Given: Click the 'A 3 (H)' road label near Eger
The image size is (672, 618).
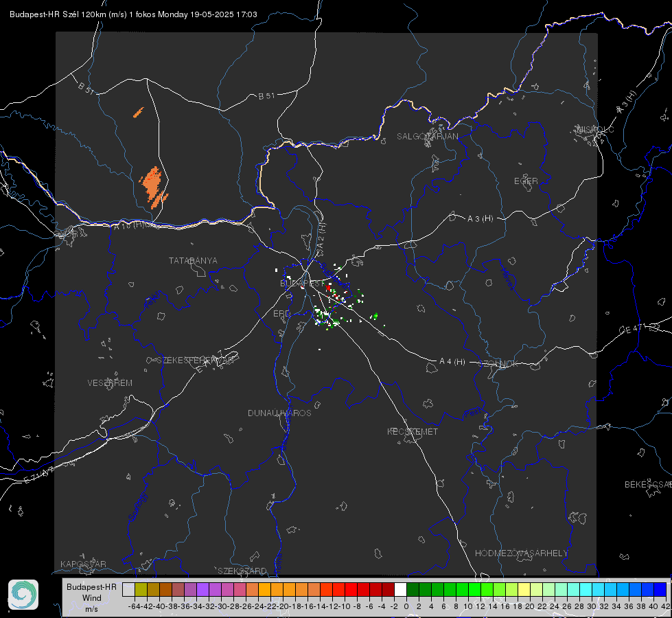Looking at the screenshot, I should 480,219.
